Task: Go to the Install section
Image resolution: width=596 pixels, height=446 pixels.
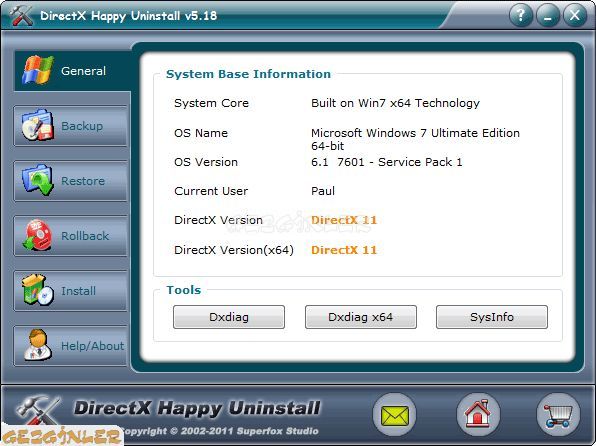Action: click(x=71, y=291)
